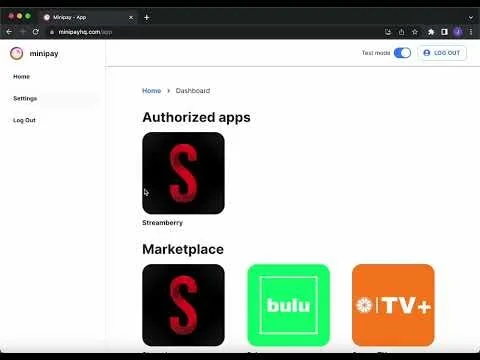Open the Chrome three-dot menu
Viewport: 480px width, 360px height.
coord(471,32)
